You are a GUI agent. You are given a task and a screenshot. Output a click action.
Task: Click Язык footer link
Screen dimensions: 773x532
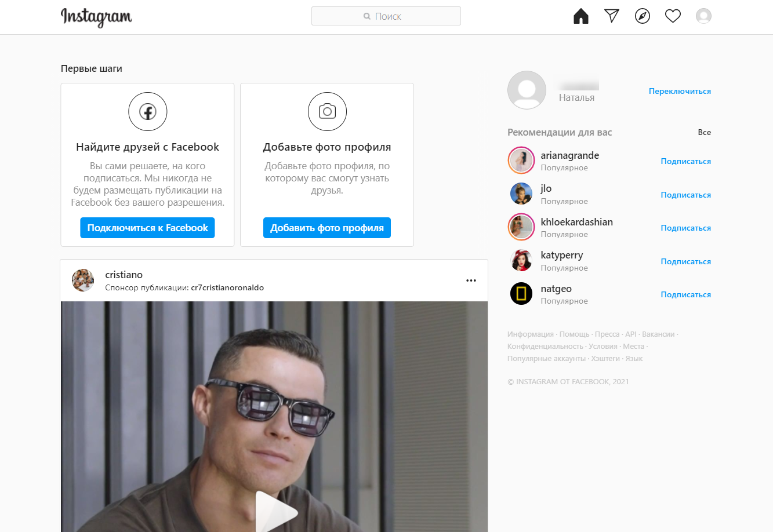[634, 359]
